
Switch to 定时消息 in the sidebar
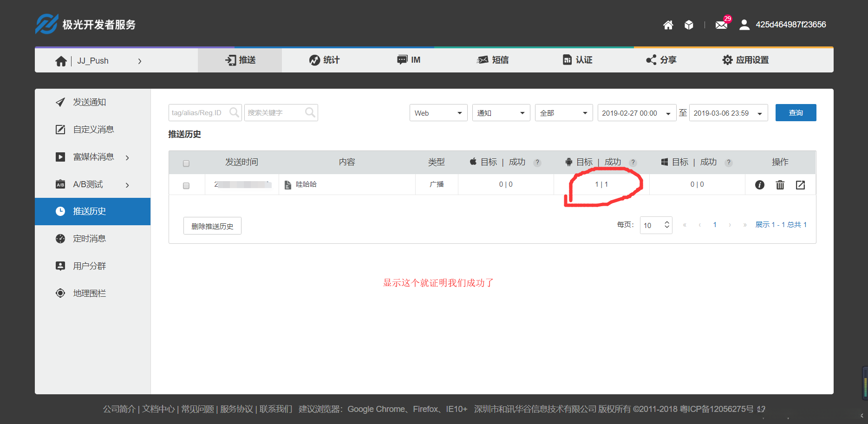pyautogui.click(x=88, y=238)
